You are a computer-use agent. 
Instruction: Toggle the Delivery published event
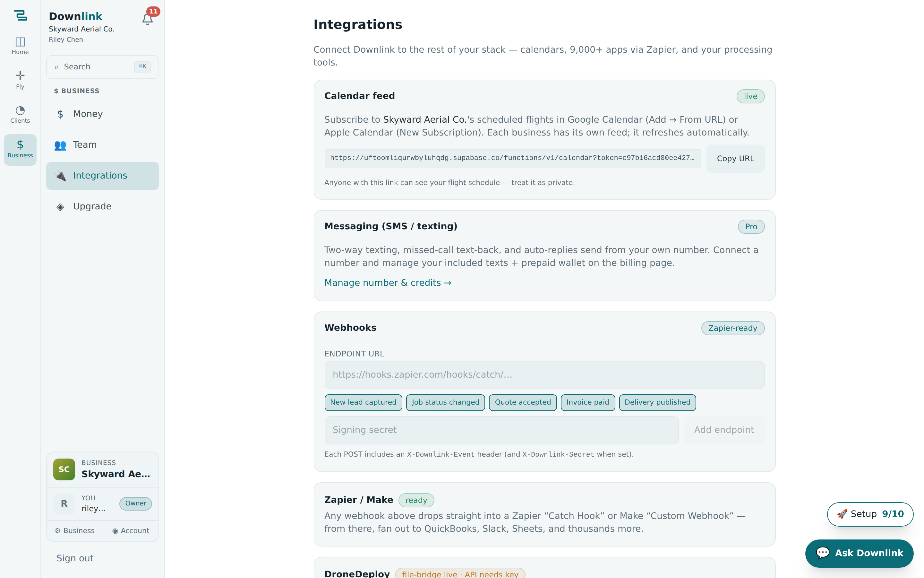point(657,402)
